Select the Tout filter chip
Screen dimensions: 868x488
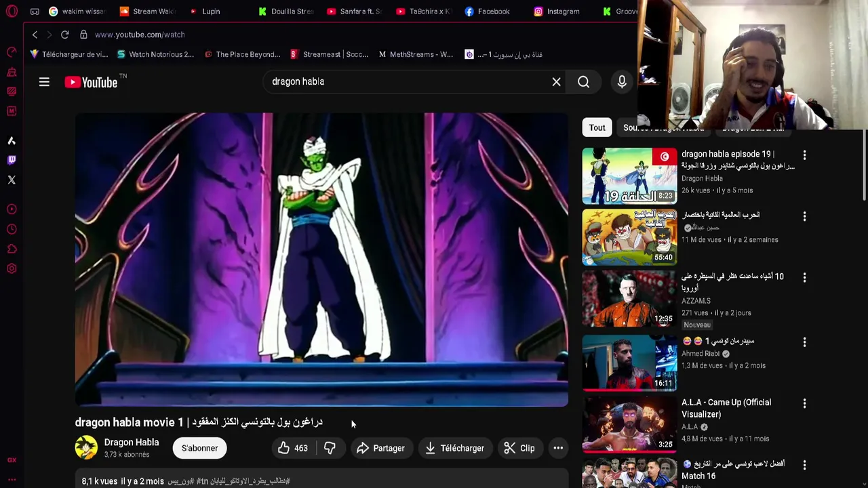pos(597,127)
